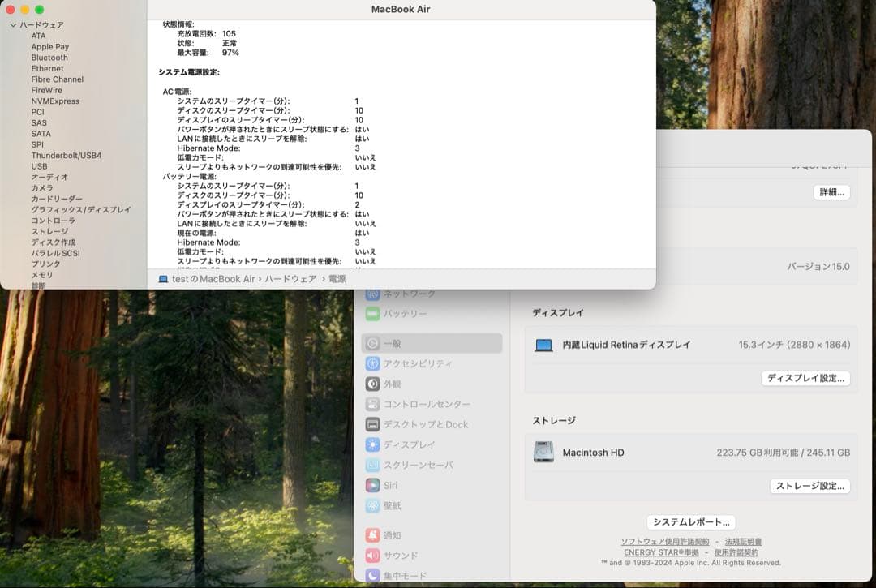
Task: Collapse the ハードウェア tree section
Action: click(13, 25)
